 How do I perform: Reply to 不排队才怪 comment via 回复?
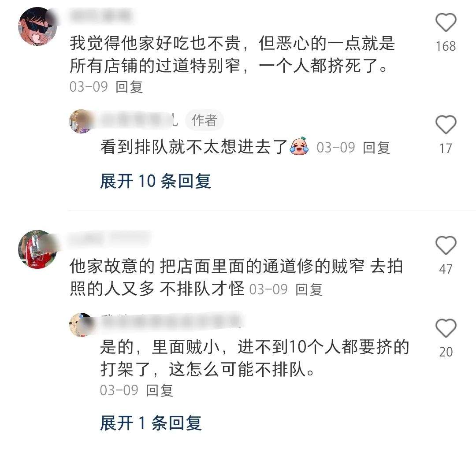pos(309,289)
